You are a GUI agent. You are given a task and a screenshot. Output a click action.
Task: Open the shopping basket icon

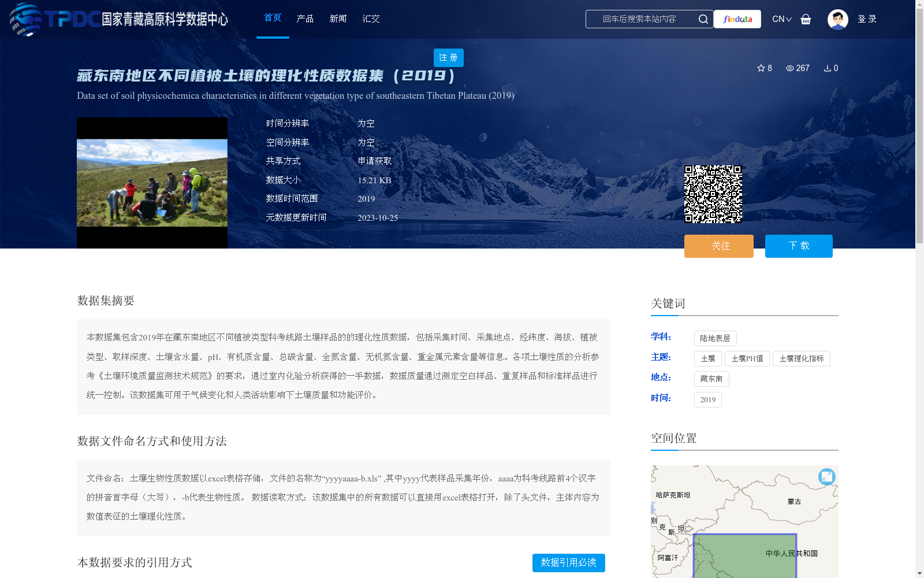[x=806, y=19]
